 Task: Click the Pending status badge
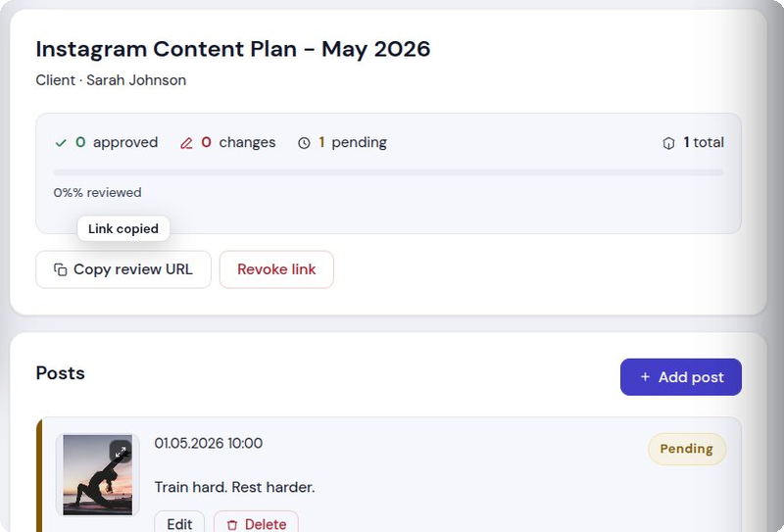[687, 449]
